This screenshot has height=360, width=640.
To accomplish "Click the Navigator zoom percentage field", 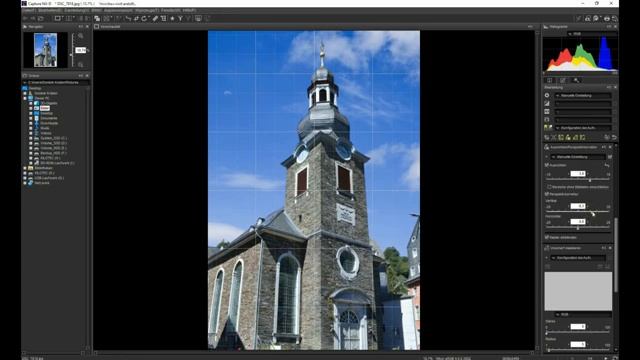I will click(x=81, y=50).
